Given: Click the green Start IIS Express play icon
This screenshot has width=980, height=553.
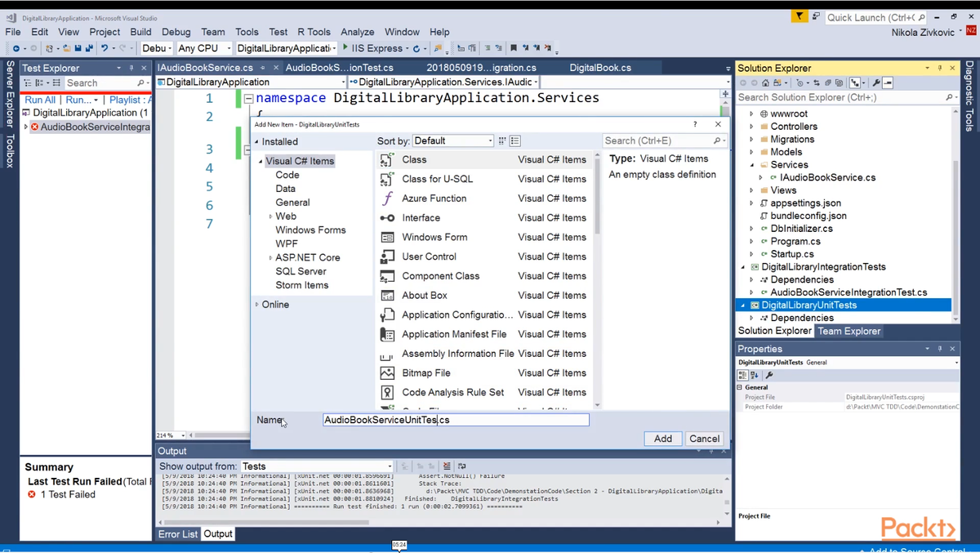Looking at the screenshot, I should point(345,48).
